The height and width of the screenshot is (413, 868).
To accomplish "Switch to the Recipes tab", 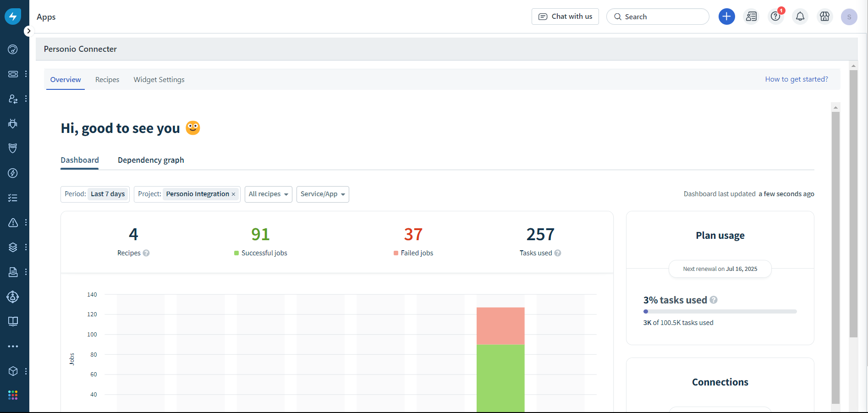I will point(107,80).
